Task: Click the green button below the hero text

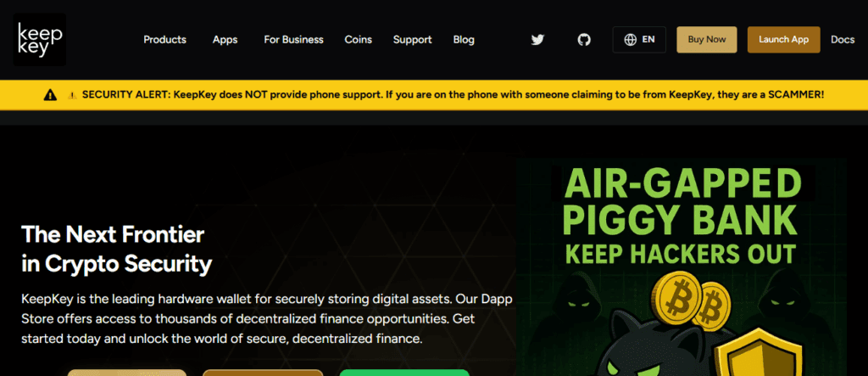Action: point(404,373)
